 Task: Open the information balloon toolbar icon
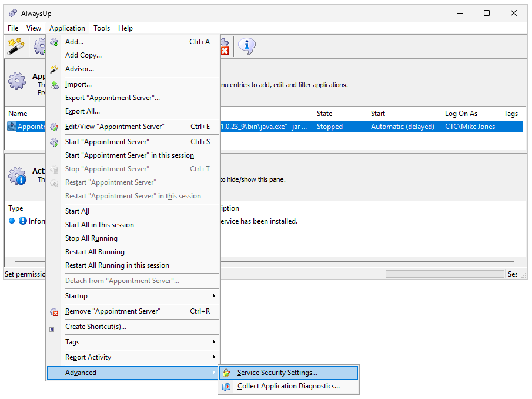246,46
